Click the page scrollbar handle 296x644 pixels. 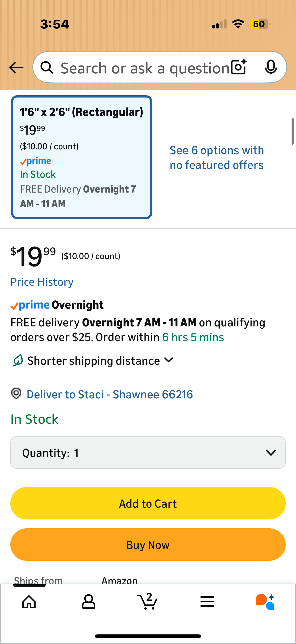click(x=293, y=131)
